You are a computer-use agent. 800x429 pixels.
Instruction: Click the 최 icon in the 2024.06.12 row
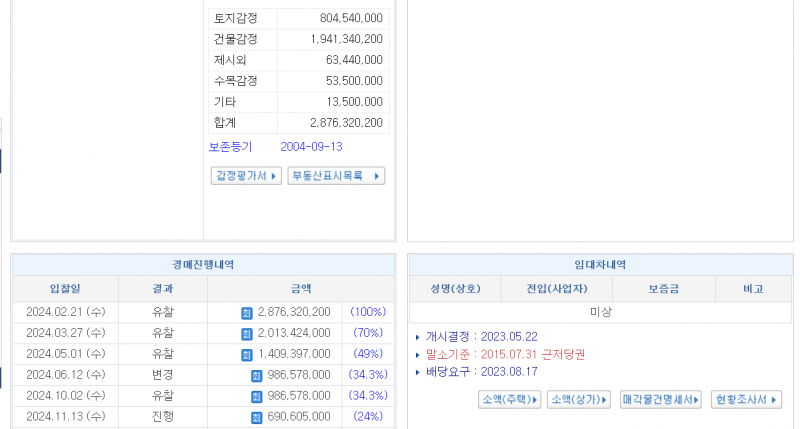pos(257,375)
